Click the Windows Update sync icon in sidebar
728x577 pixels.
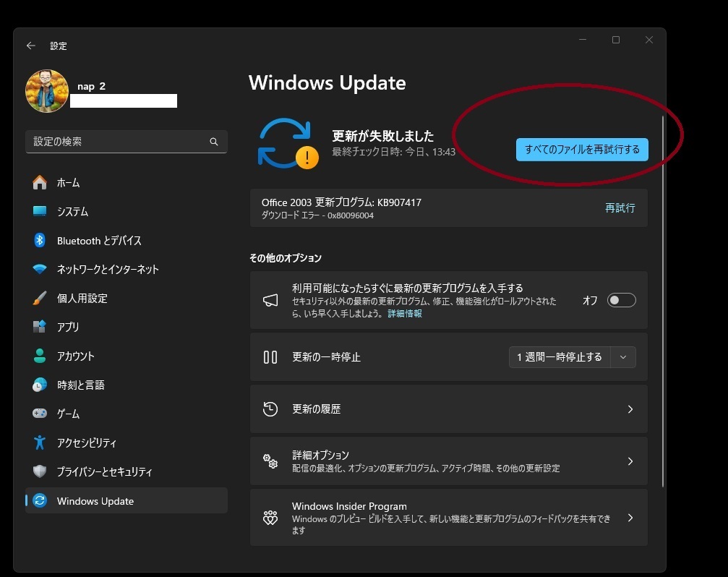tap(40, 500)
